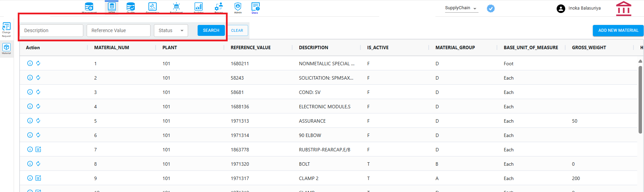Viewport: 644px width, 192px height.
Task: Expand the Status dropdown filter
Action: pos(171,30)
